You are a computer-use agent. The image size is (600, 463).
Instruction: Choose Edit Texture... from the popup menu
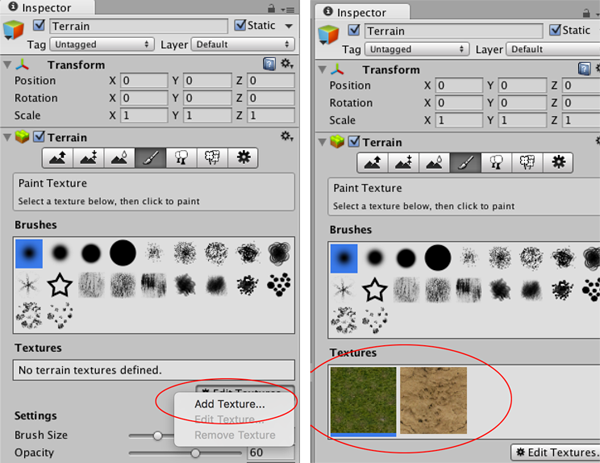point(229,420)
